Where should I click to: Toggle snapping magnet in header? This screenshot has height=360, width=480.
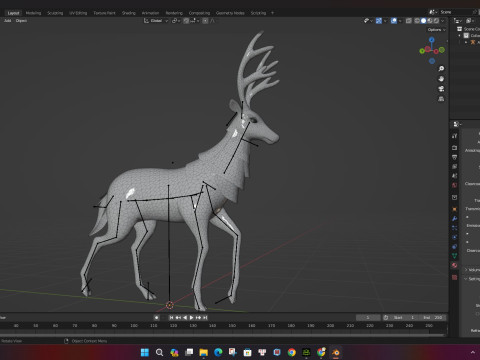pyautogui.click(x=186, y=21)
